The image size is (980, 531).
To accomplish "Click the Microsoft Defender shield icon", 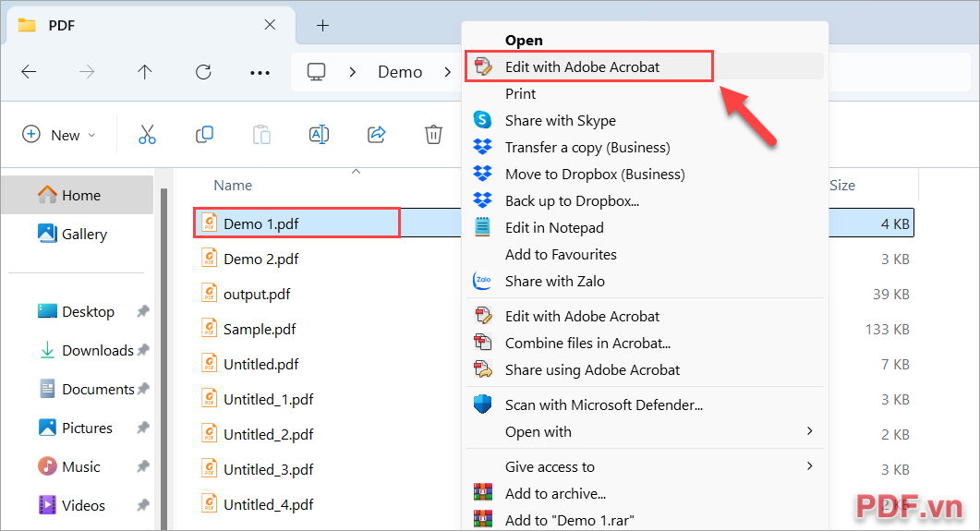I will (x=482, y=404).
